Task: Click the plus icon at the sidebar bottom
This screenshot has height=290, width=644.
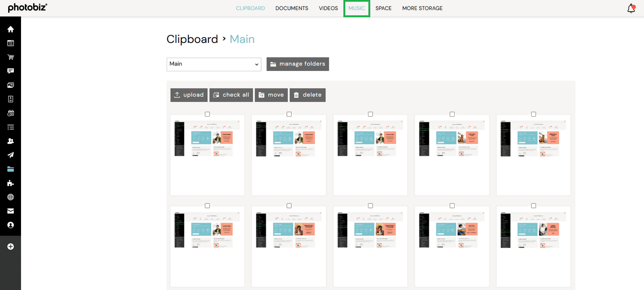Action: (11, 247)
